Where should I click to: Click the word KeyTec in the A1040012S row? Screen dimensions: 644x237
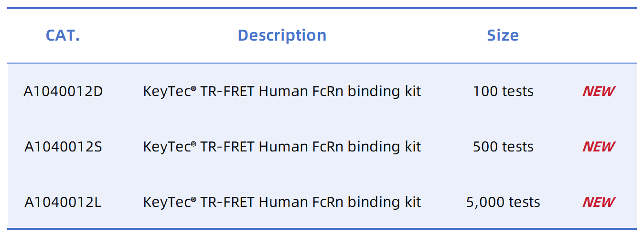167,147
